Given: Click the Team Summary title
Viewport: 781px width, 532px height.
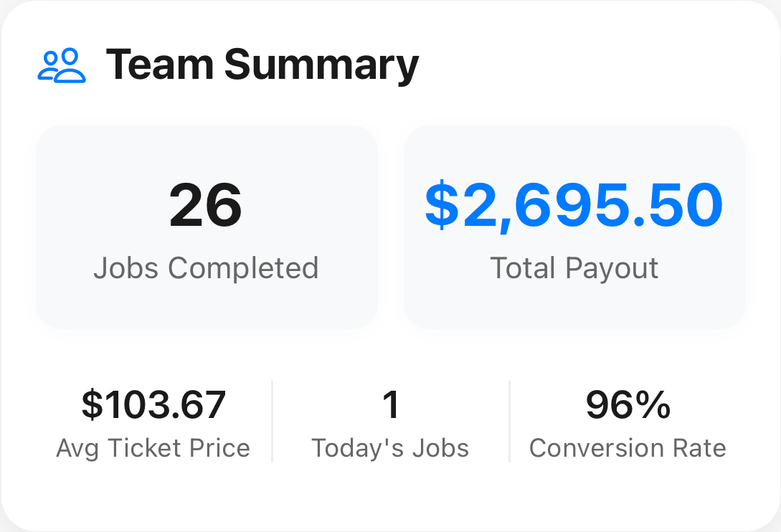Looking at the screenshot, I should [x=263, y=65].
